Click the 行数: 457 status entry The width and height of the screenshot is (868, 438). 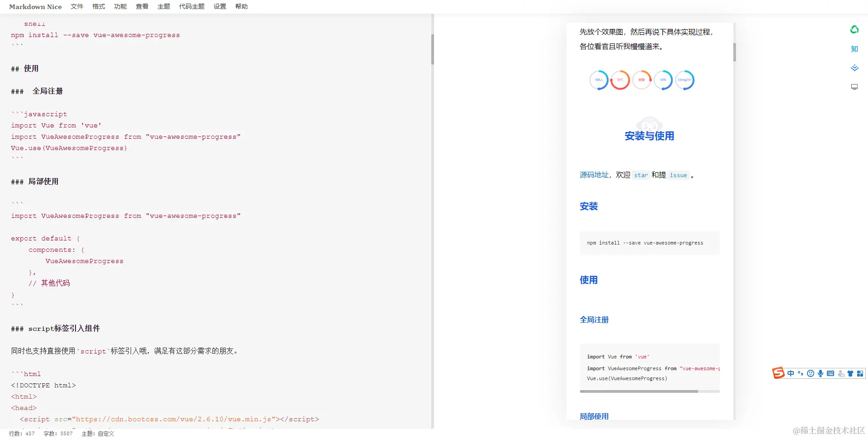22,433
